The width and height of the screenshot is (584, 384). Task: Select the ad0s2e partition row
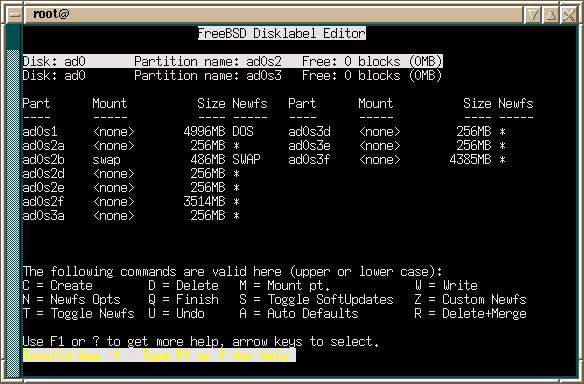(x=131, y=188)
